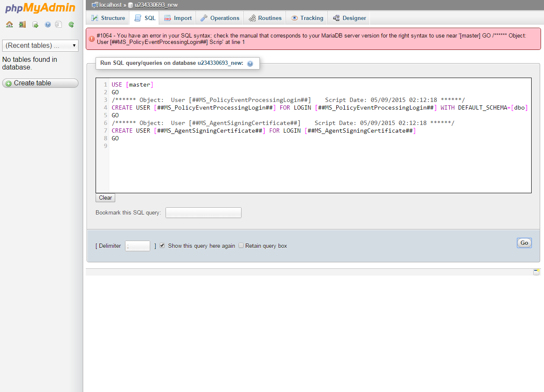
Task: Click the Create table button
Action: [40, 83]
